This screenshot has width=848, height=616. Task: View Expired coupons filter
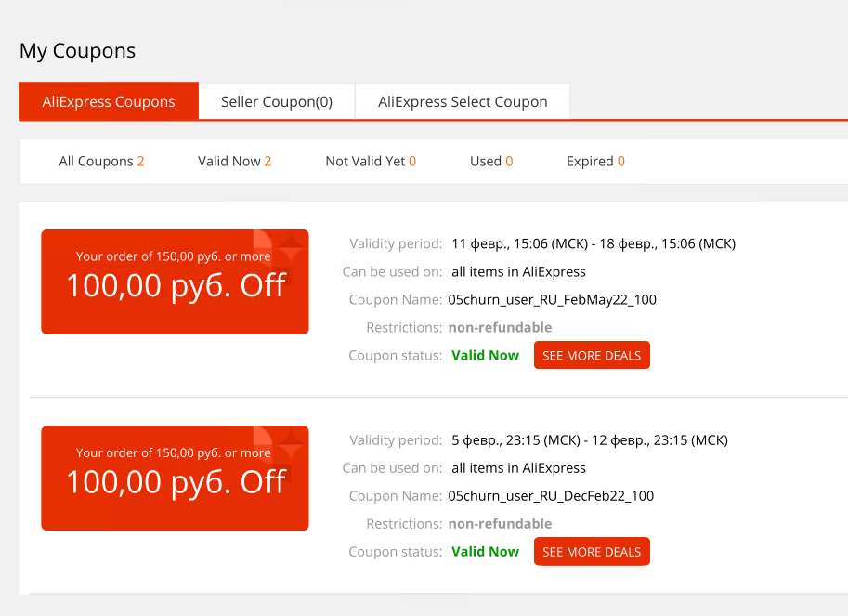click(595, 161)
